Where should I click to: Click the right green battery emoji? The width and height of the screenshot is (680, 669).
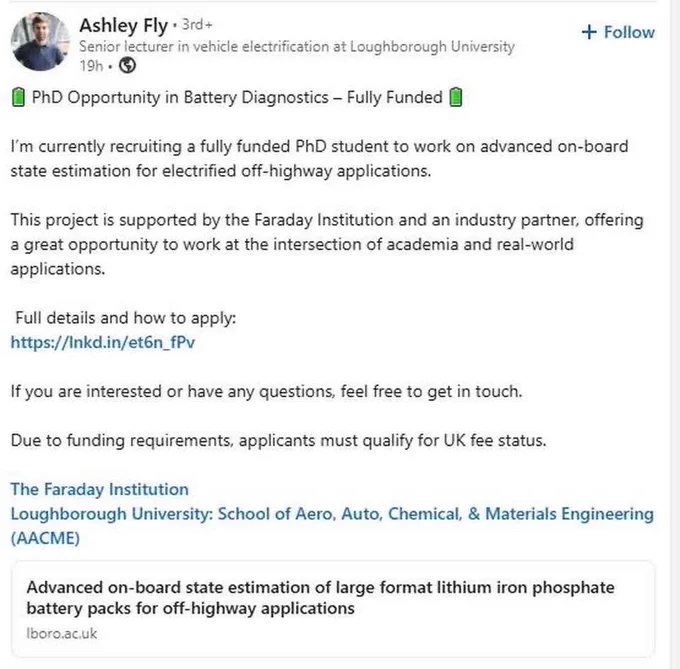click(456, 97)
